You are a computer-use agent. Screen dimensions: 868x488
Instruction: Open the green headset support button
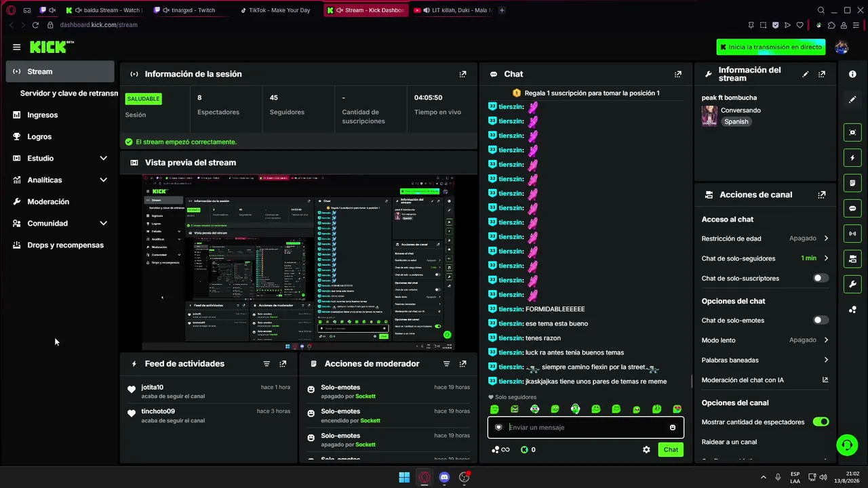pos(847,445)
